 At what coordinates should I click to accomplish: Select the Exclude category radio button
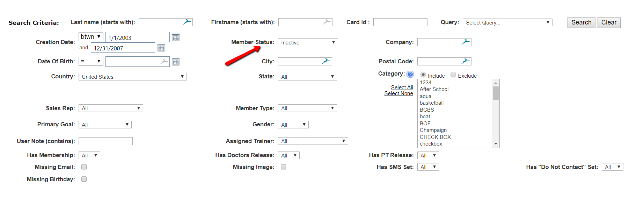coord(453,75)
